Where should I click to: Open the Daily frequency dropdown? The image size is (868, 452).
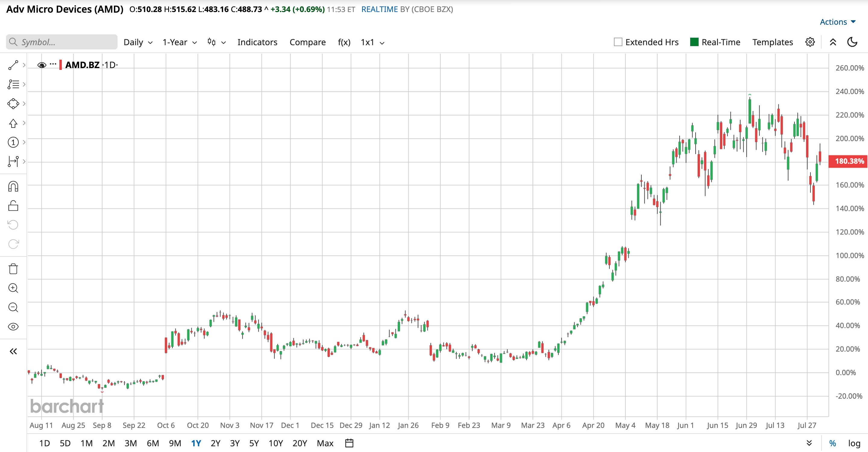138,42
